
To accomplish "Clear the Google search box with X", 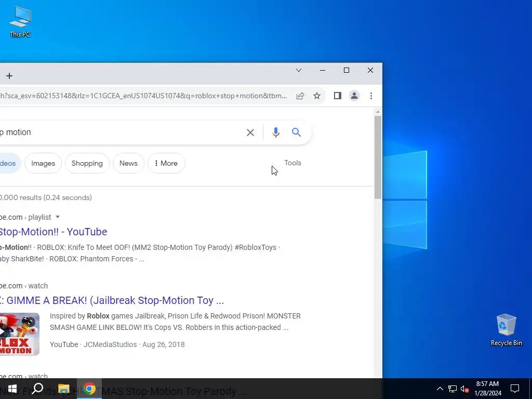I will (250, 132).
